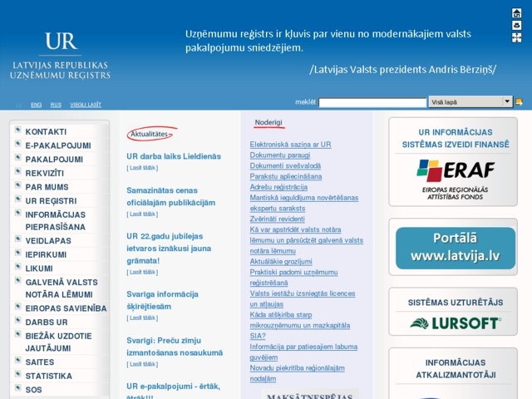
Task: Open Svarīga informācija šķīrējtiesām article
Action: click(162, 300)
